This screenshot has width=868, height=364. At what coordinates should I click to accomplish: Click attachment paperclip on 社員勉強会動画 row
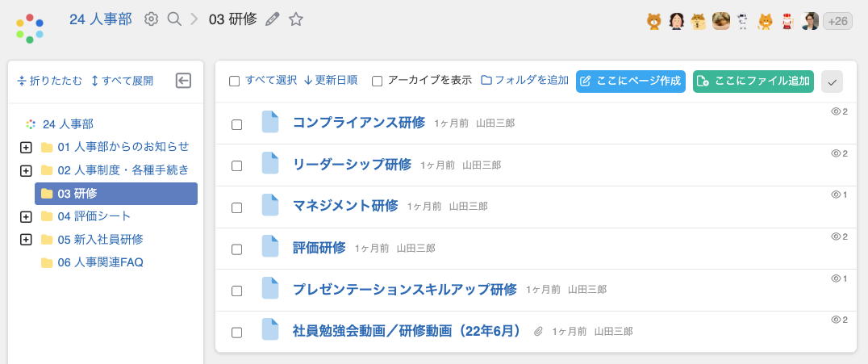pyautogui.click(x=538, y=331)
